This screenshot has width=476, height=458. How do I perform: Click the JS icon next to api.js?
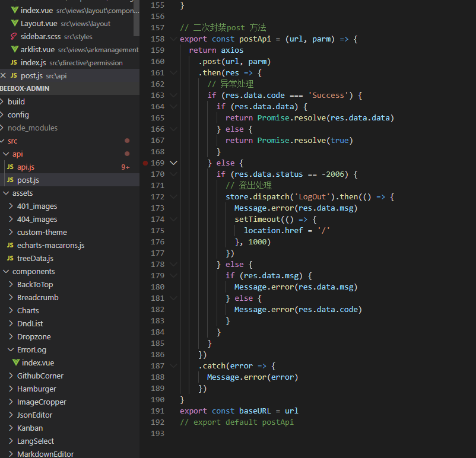[10, 167]
